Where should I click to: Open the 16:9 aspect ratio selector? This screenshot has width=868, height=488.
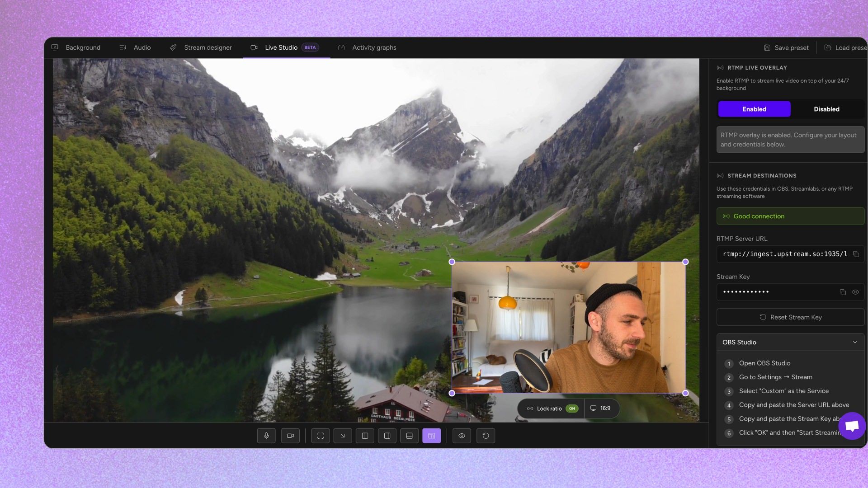coord(602,408)
